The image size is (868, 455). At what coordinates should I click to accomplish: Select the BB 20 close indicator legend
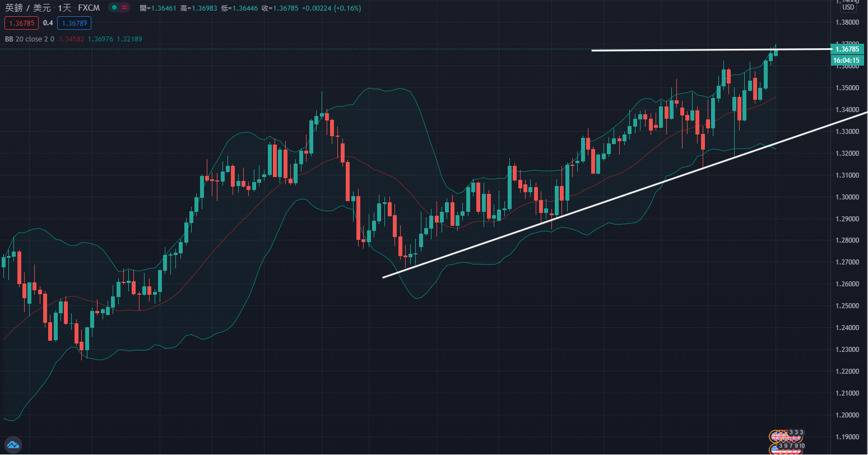[x=29, y=39]
